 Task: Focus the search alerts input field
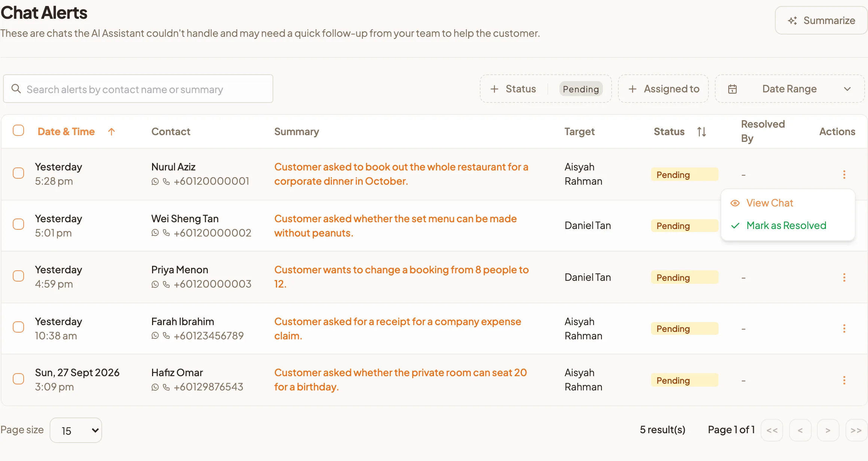[x=138, y=89]
